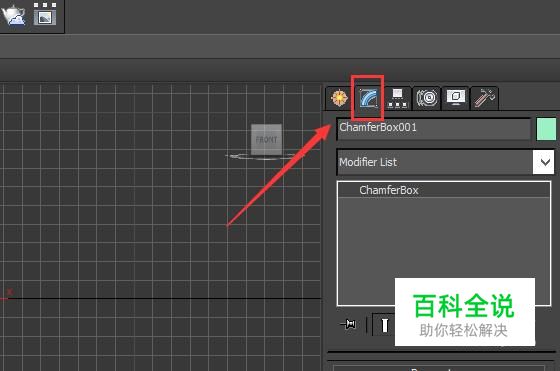
Task: Switch to the Modify panel tab
Action: [x=368, y=98]
